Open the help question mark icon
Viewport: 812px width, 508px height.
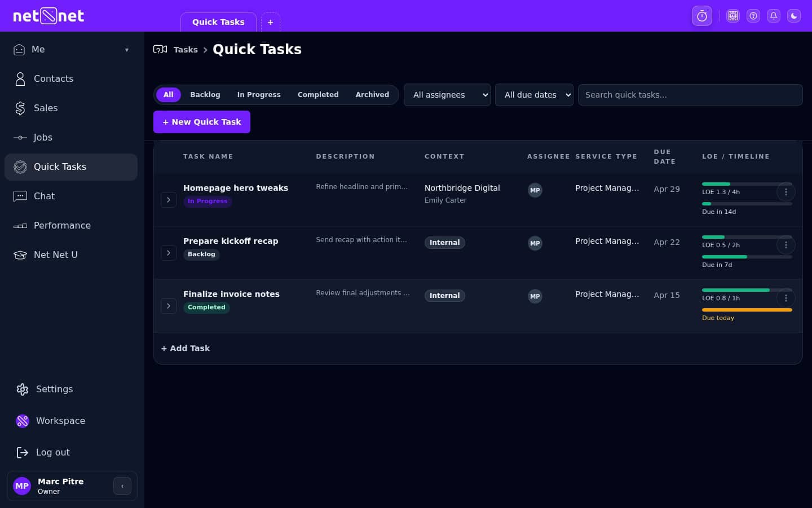point(753,16)
